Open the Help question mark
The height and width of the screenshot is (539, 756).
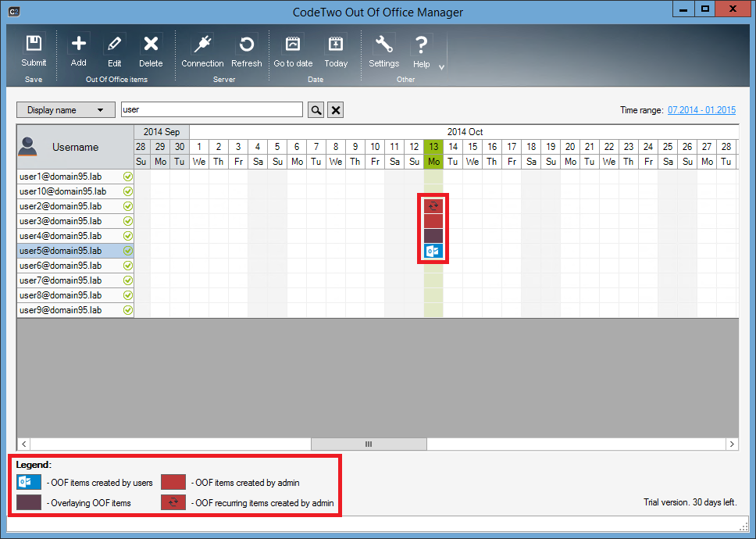pos(422,51)
